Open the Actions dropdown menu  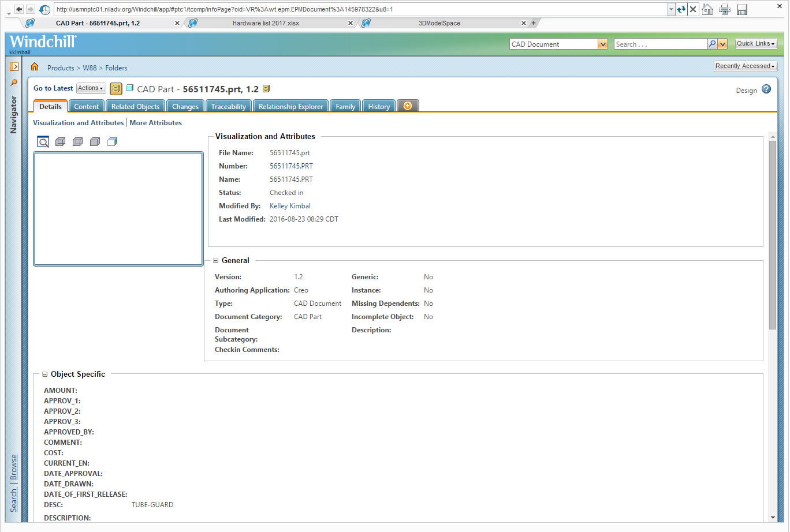coord(91,88)
